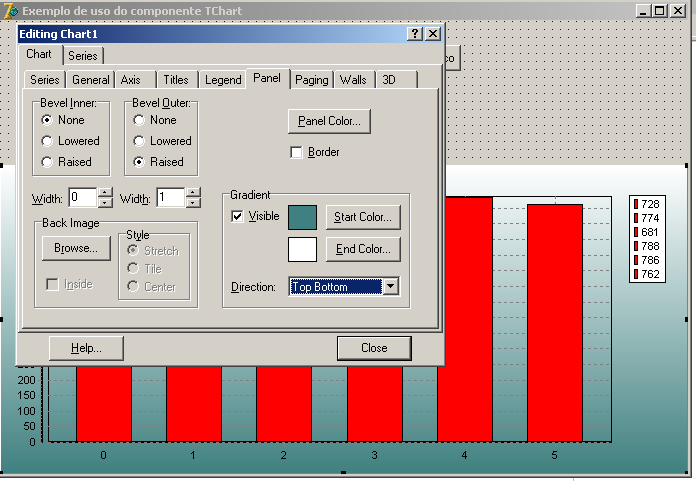Open the Walls sub-tab

point(353,80)
